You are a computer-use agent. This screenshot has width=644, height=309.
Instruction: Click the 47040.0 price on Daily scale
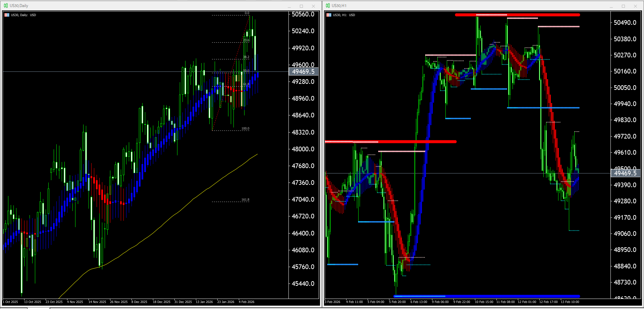point(303,199)
